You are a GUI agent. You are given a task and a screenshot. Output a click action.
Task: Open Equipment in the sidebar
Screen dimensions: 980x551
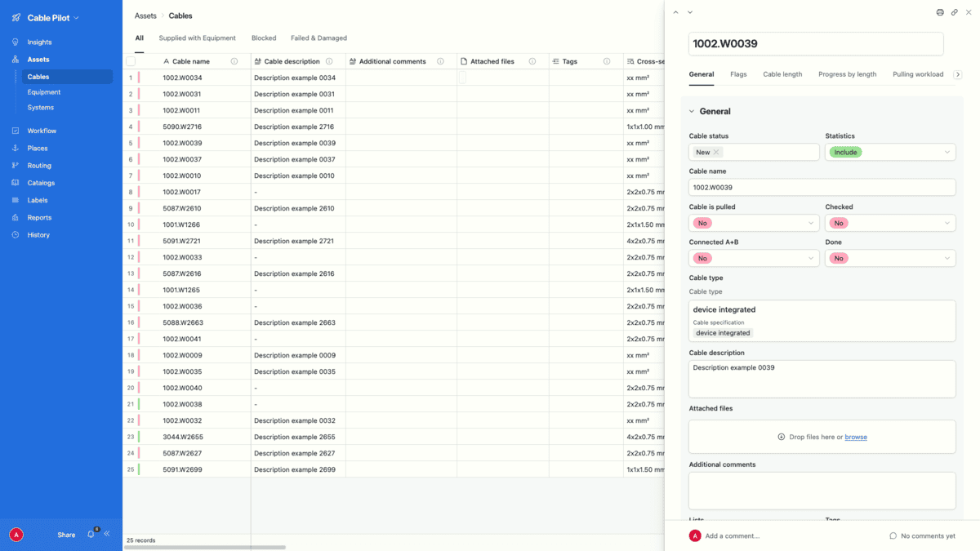[44, 92]
